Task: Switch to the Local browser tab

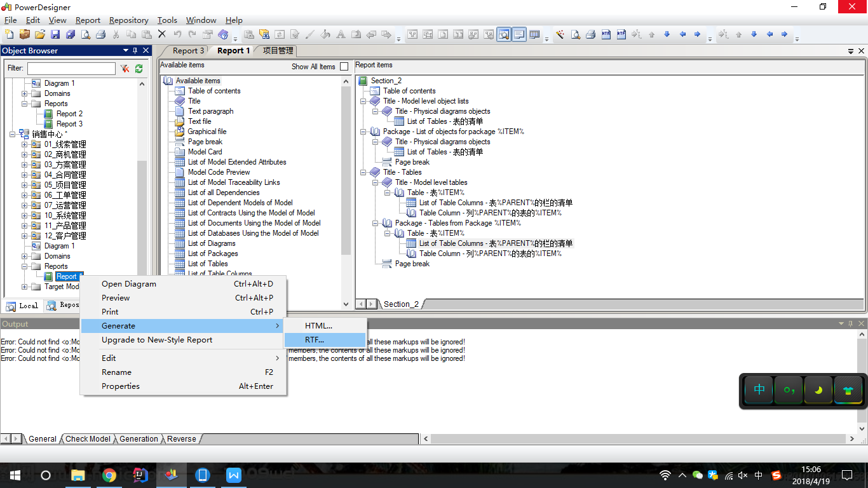Action: pos(23,306)
